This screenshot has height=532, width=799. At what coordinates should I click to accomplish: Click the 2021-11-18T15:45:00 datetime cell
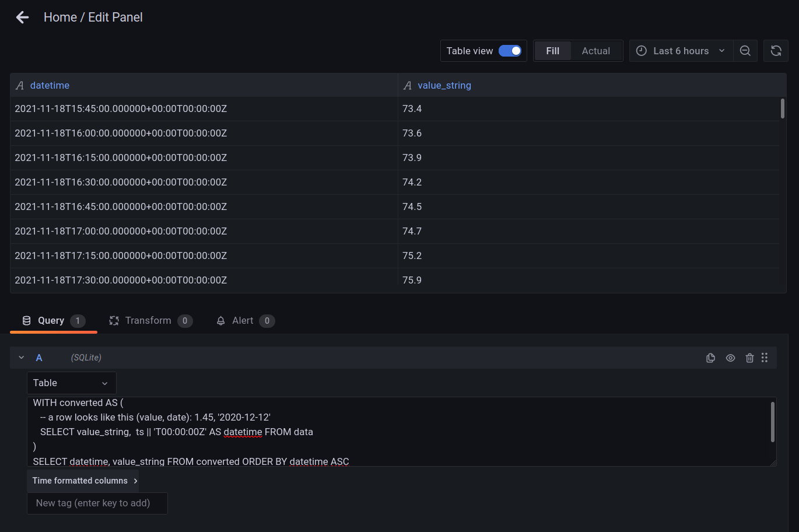204,108
